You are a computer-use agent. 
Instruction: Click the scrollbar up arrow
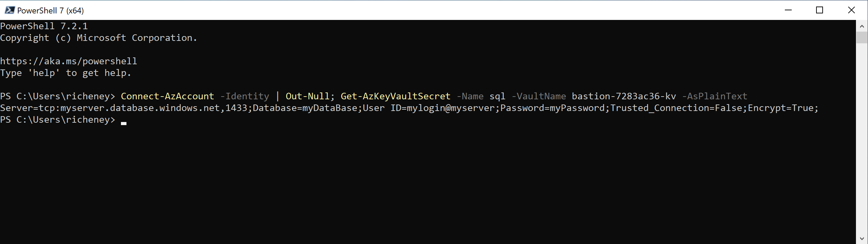tap(862, 25)
